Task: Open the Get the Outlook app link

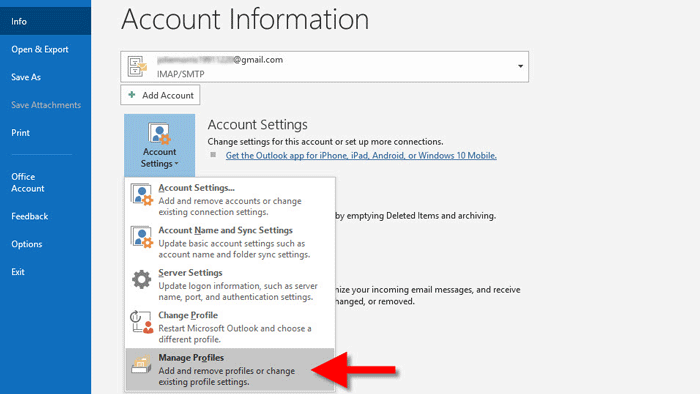Action: [361, 155]
